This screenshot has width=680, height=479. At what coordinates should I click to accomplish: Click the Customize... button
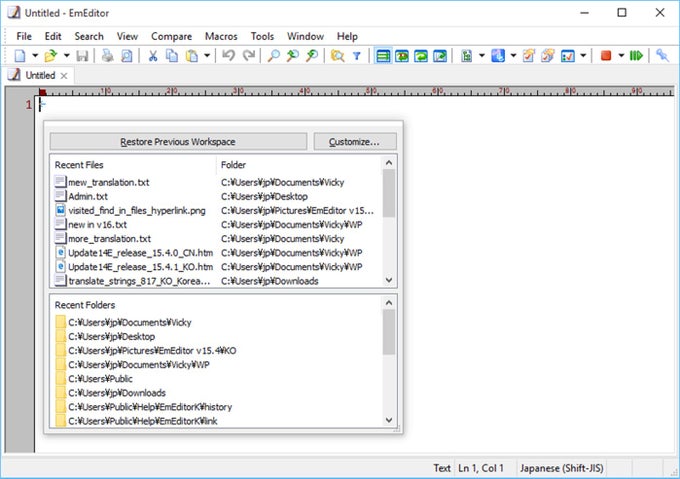[x=354, y=142]
